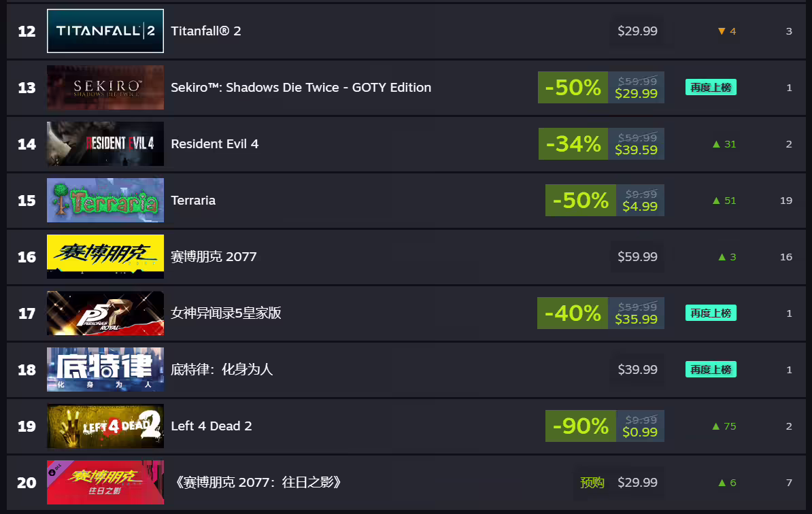This screenshot has height=514, width=812.
Task: Click the Resident Evil 4 title text
Action: [x=215, y=143]
